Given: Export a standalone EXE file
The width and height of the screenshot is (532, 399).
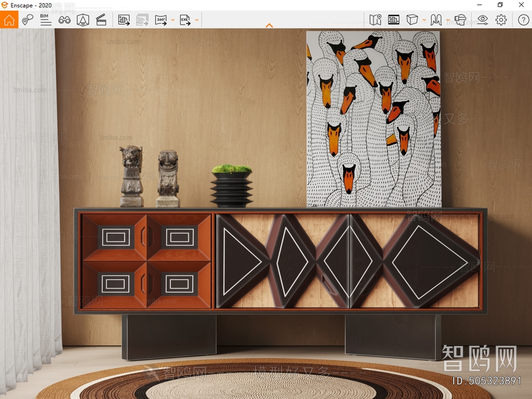Looking at the screenshot, I should tap(185, 20).
